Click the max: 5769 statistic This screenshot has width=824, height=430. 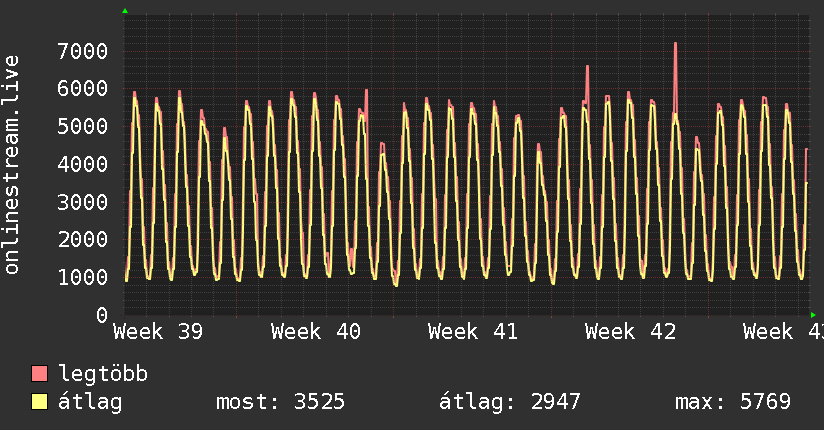(733, 402)
